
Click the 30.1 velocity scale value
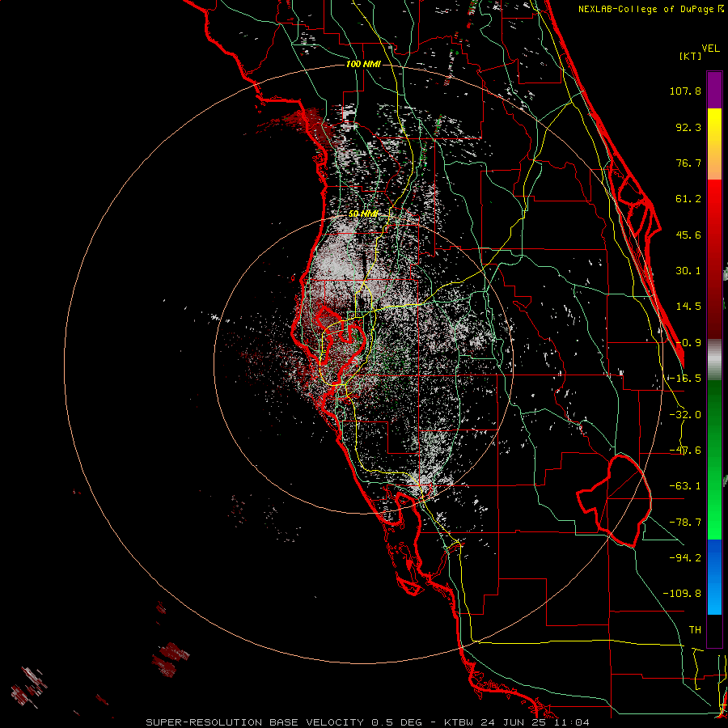(688, 271)
